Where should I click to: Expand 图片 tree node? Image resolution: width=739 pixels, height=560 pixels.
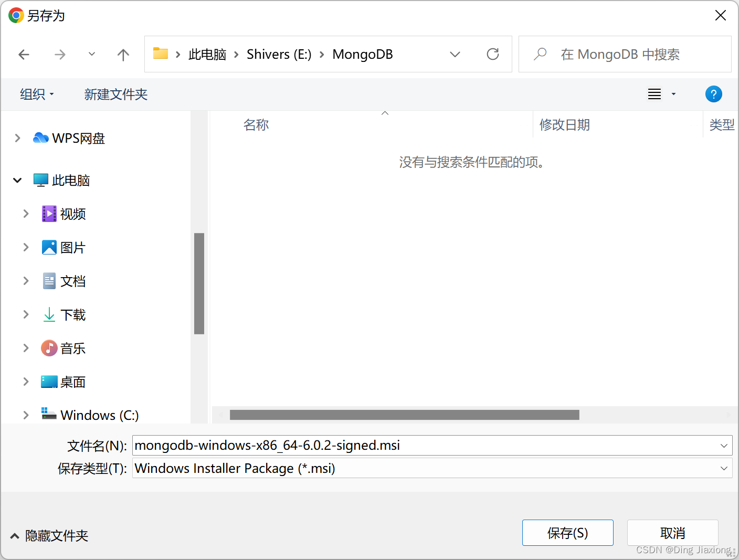click(26, 247)
